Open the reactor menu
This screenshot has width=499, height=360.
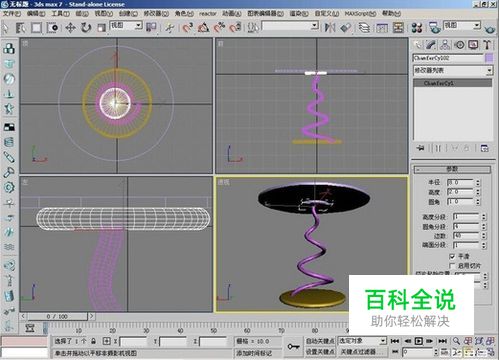(x=208, y=14)
